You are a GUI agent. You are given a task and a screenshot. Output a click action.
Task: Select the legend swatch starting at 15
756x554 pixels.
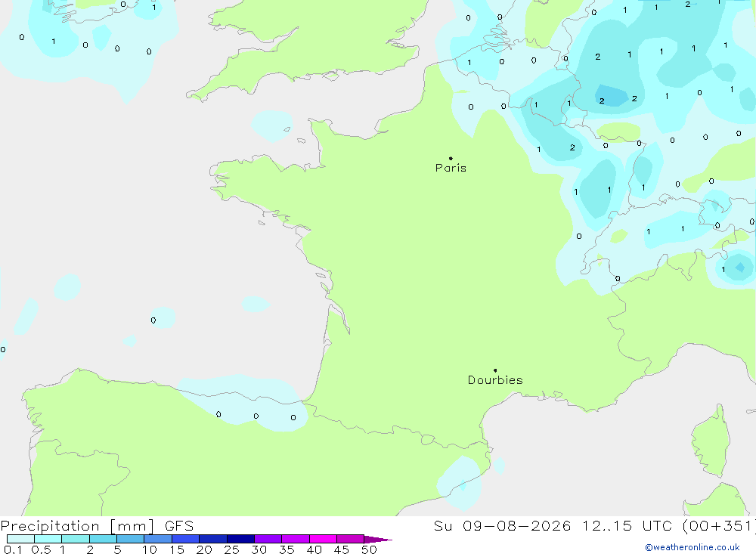[x=186, y=539]
